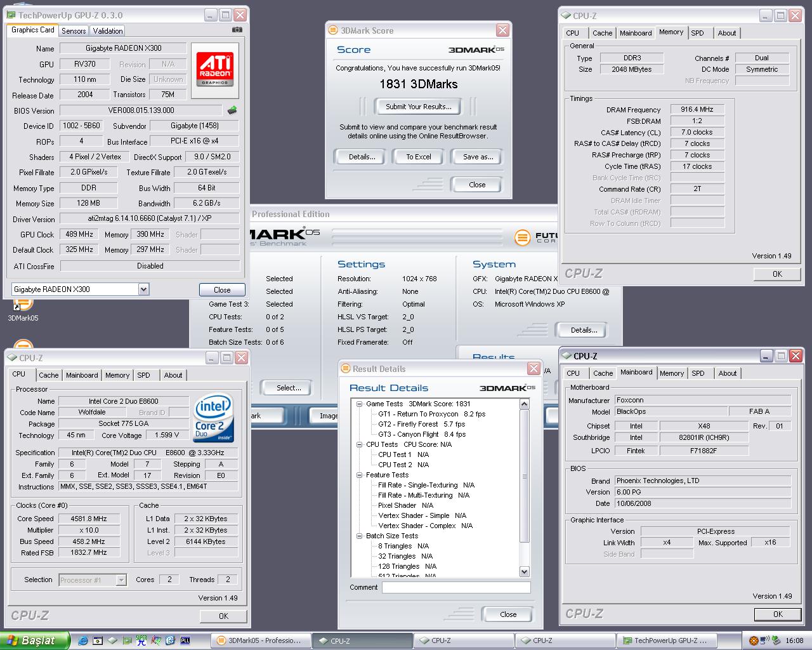812x650 pixels.
Task: Collapse the CPU Tests tree node
Action: (x=359, y=444)
